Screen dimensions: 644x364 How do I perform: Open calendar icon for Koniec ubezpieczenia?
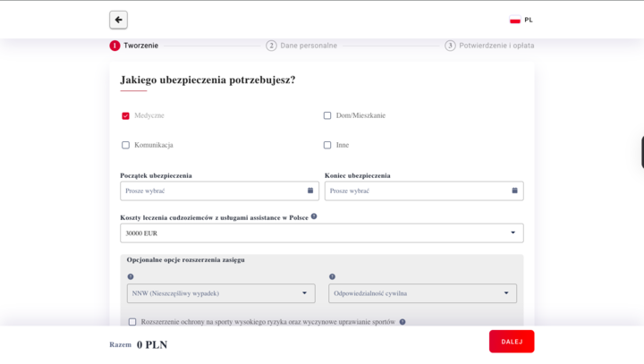tap(514, 190)
